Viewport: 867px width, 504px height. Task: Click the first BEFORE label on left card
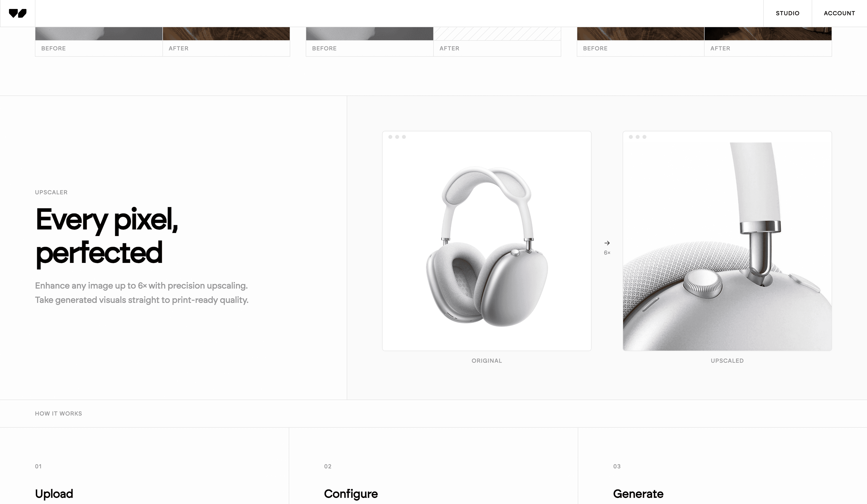click(x=53, y=48)
